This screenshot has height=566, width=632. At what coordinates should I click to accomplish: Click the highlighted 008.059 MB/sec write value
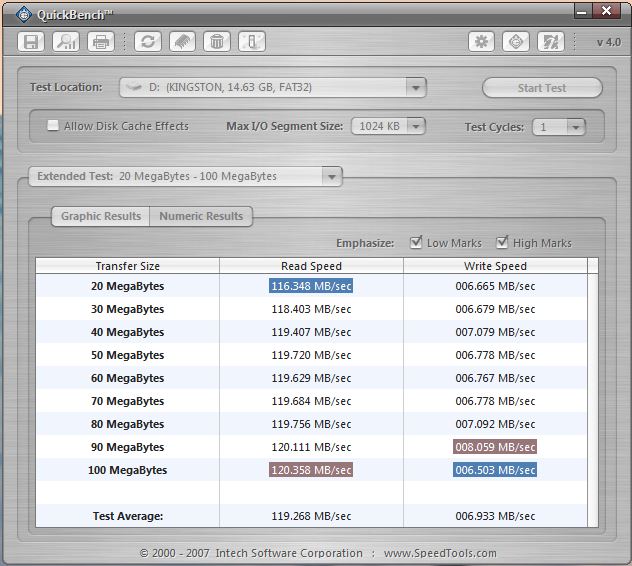point(495,447)
